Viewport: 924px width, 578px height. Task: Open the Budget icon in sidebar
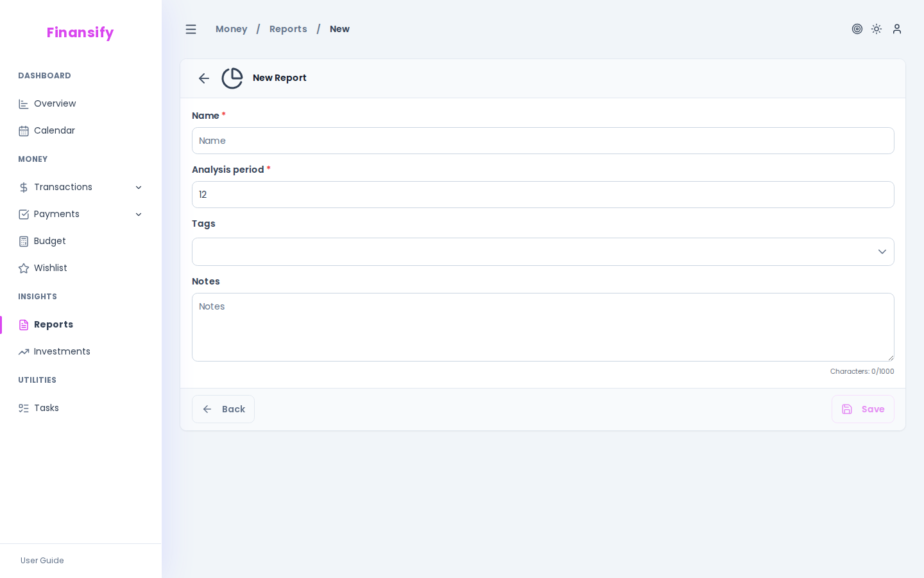click(x=24, y=241)
